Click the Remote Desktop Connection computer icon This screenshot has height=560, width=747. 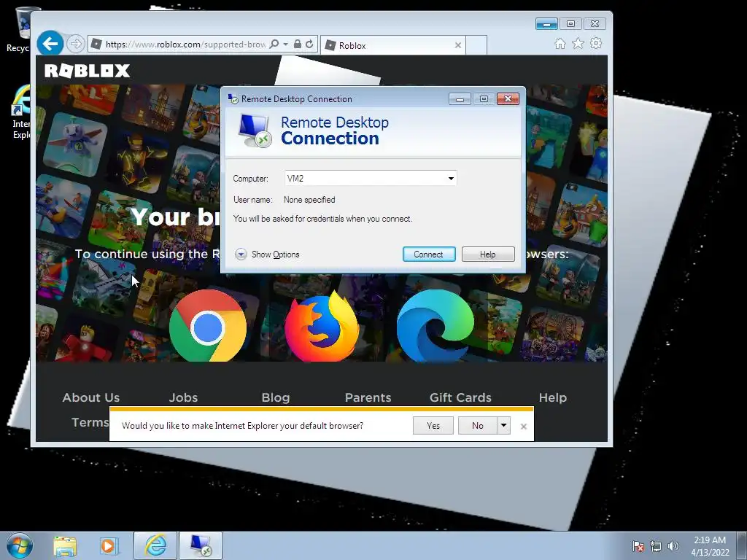tap(255, 131)
